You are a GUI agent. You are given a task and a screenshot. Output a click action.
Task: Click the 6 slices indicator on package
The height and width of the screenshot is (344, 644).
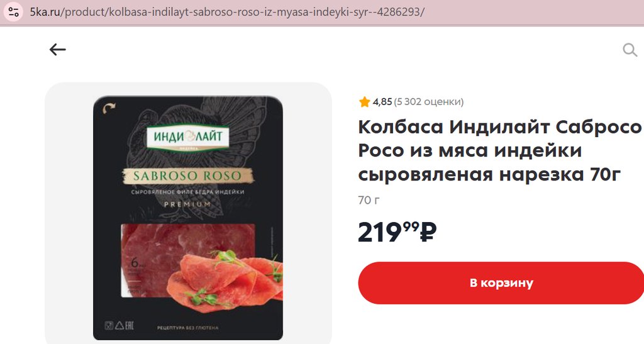136,263
